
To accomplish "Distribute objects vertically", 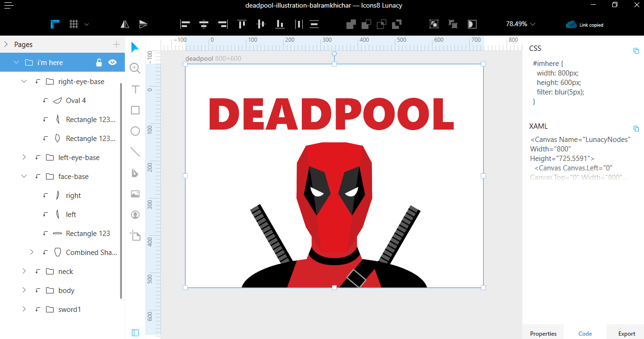I will [x=314, y=24].
